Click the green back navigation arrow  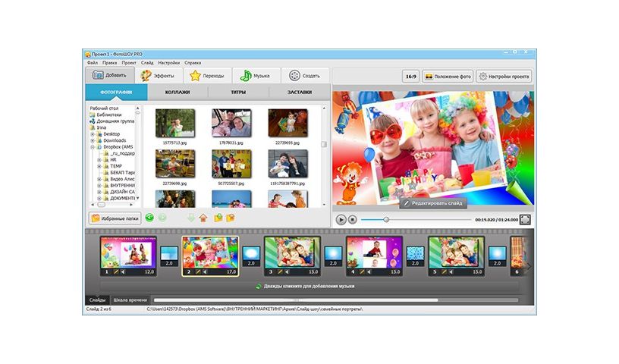click(149, 218)
